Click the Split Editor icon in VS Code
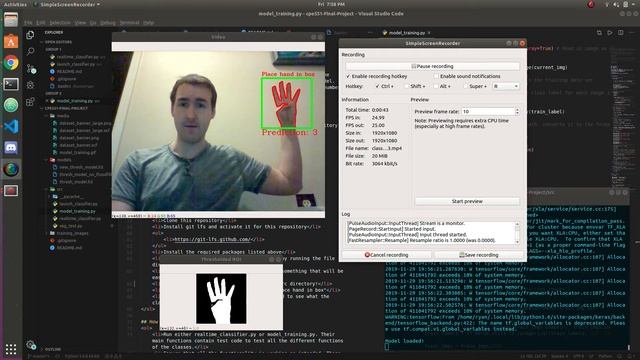This screenshot has width=640, height=360. click(620, 33)
